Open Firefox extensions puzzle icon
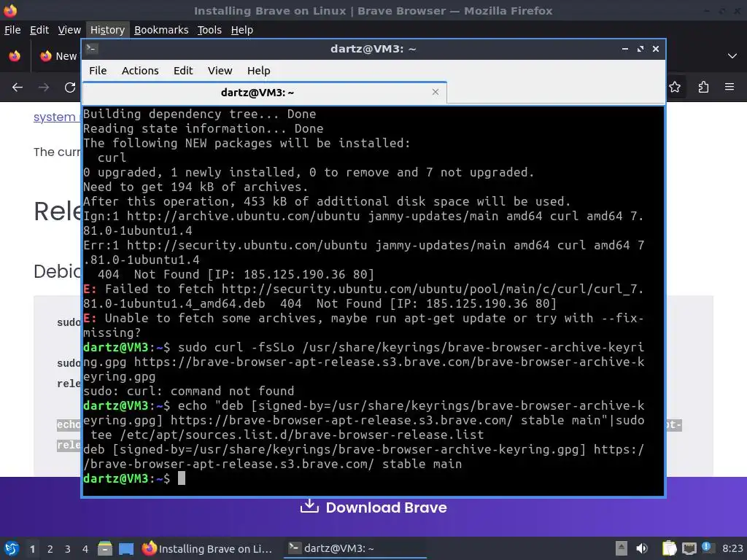The image size is (747, 560). coord(703,87)
